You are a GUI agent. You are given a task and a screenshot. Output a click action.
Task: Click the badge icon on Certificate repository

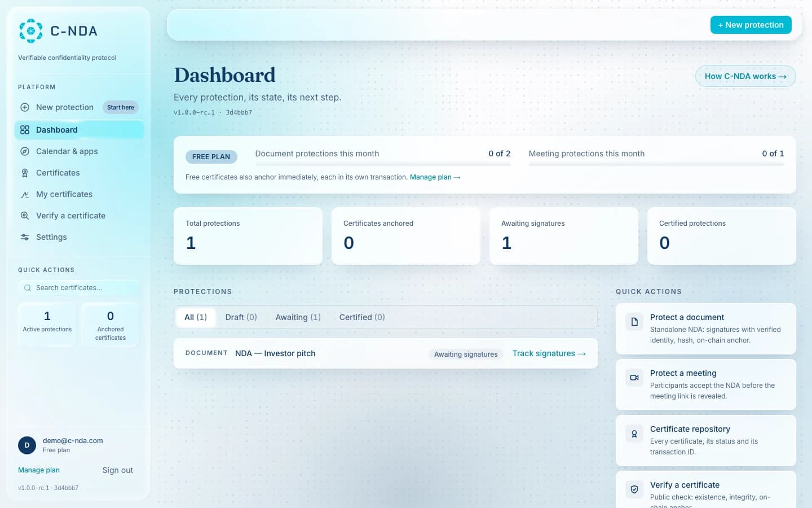[634, 433]
